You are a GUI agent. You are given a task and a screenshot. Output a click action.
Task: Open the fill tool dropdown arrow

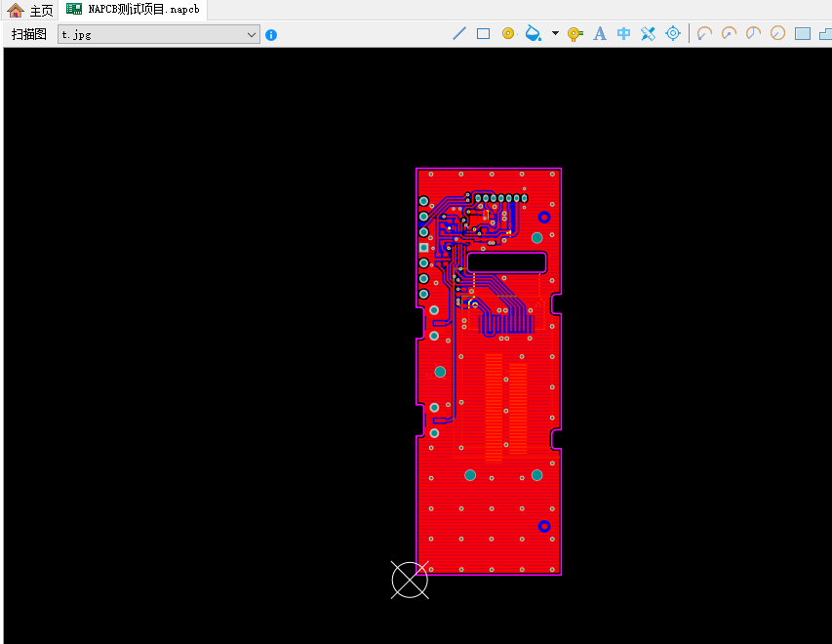(x=555, y=33)
